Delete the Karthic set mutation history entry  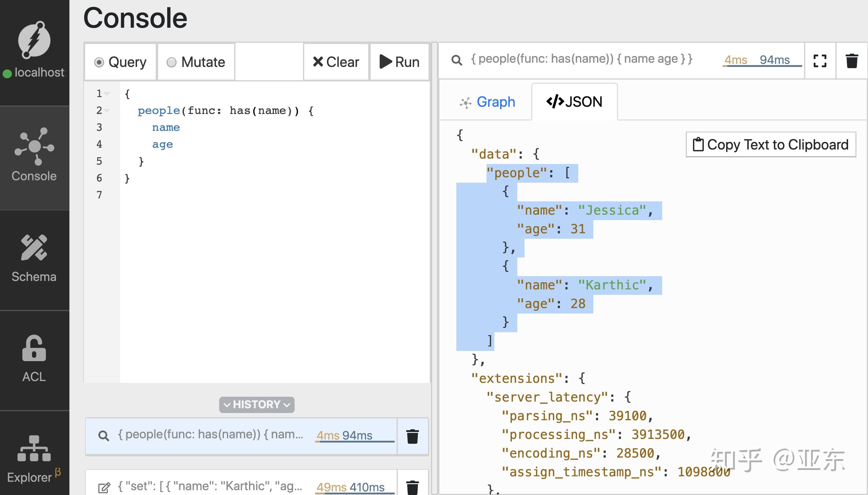[412, 487]
